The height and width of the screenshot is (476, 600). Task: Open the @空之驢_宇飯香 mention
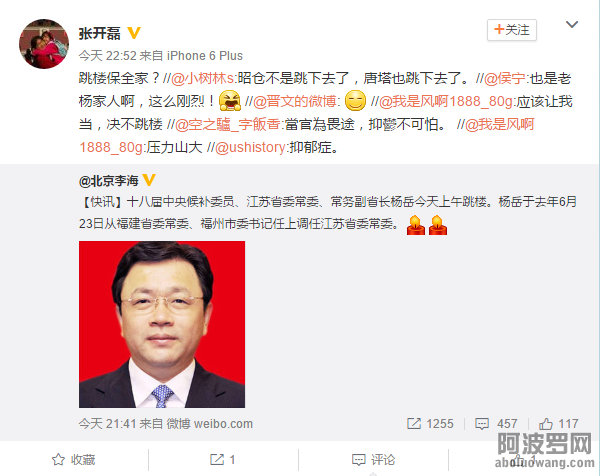coord(228,124)
